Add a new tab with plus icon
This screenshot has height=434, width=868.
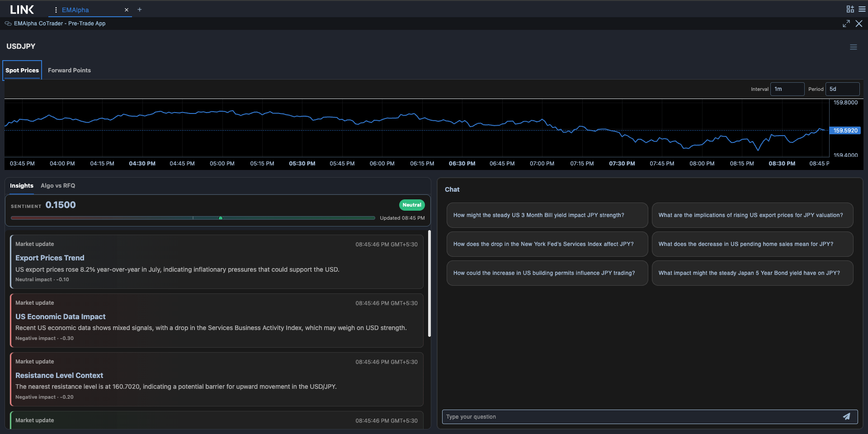(x=140, y=9)
